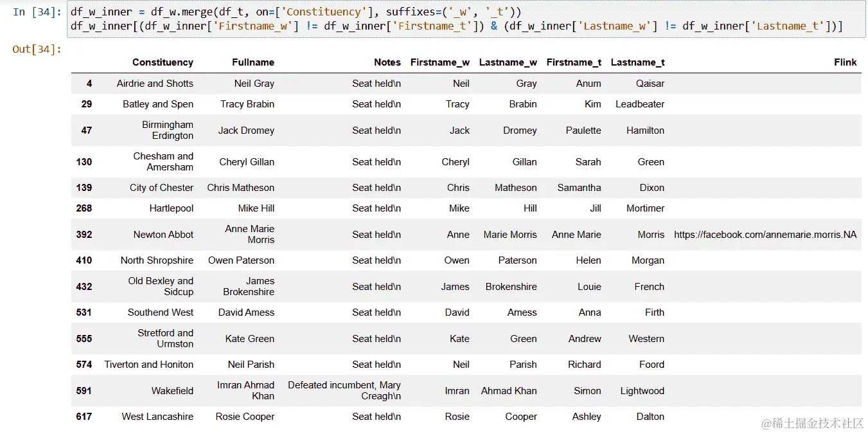Select the West Lancashire cell
The width and height of the screenshot is (868, 434).
157,417
